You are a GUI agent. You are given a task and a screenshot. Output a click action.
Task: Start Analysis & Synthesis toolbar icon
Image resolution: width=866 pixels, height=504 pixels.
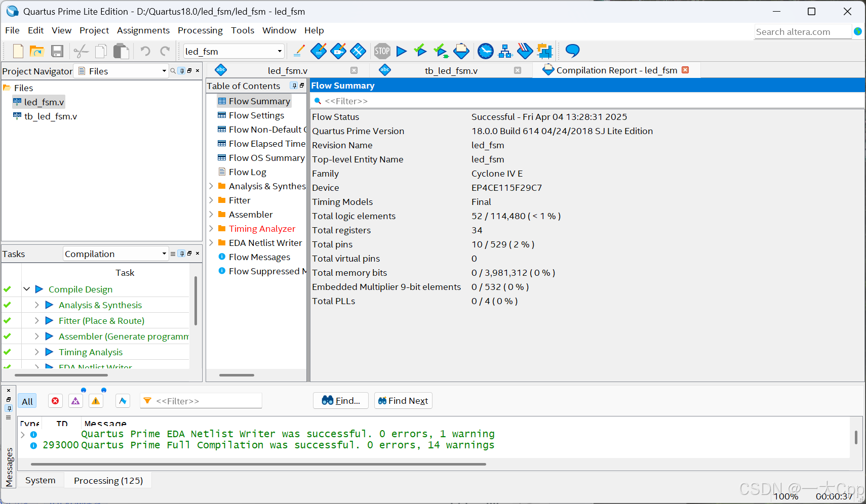(x=441, y=51)
